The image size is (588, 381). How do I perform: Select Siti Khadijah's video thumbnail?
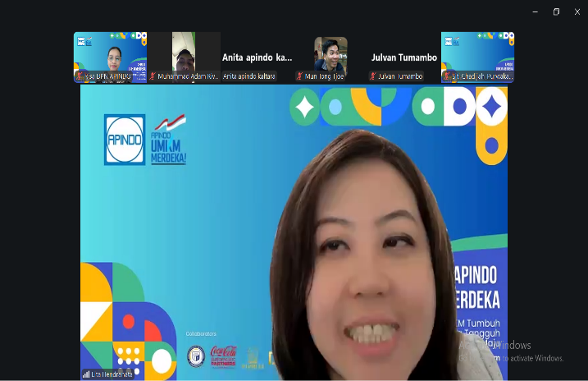pos(477,53)
